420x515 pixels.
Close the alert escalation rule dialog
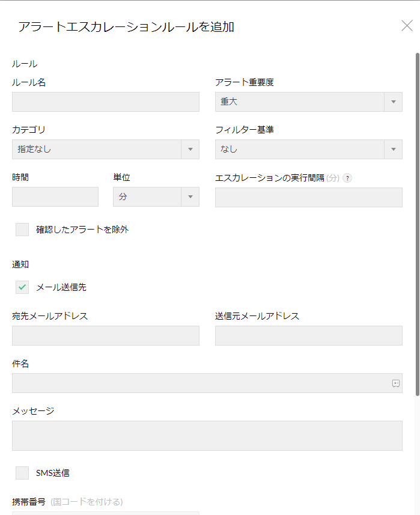pyautogui.click(x=407, y=26)
